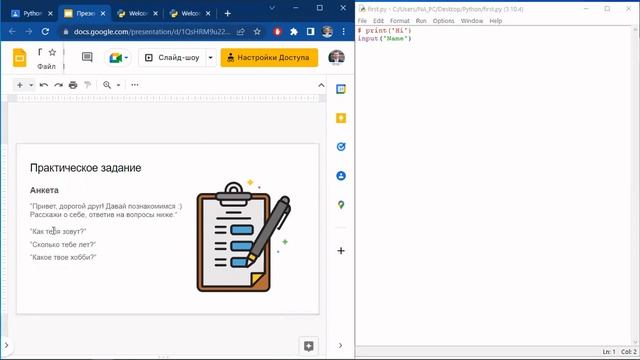Open the Options menu in IDLE

tap(443, 21)
